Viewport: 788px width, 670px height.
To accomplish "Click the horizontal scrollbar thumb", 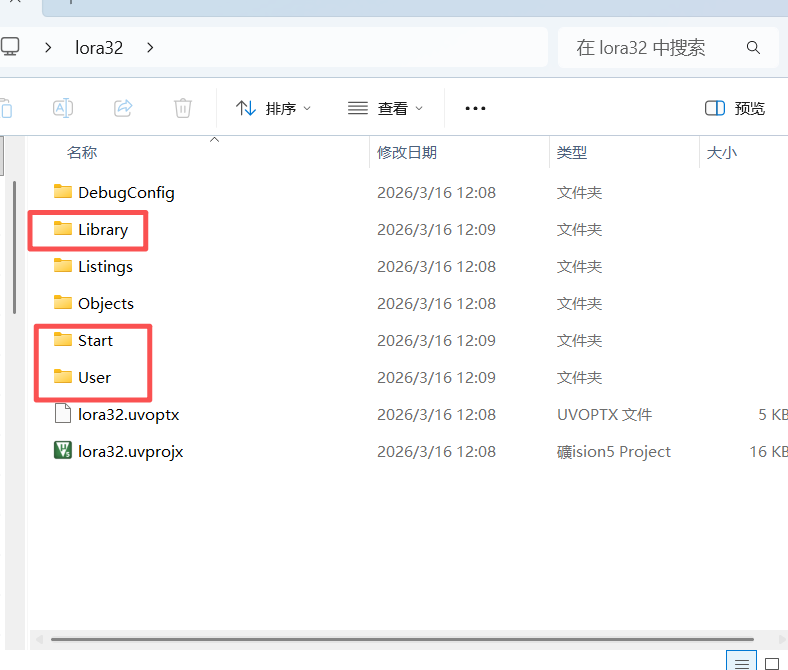I will (402, 639).
